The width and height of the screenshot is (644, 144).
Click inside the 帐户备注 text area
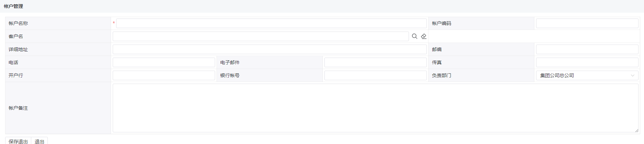[x=376, y=108]
